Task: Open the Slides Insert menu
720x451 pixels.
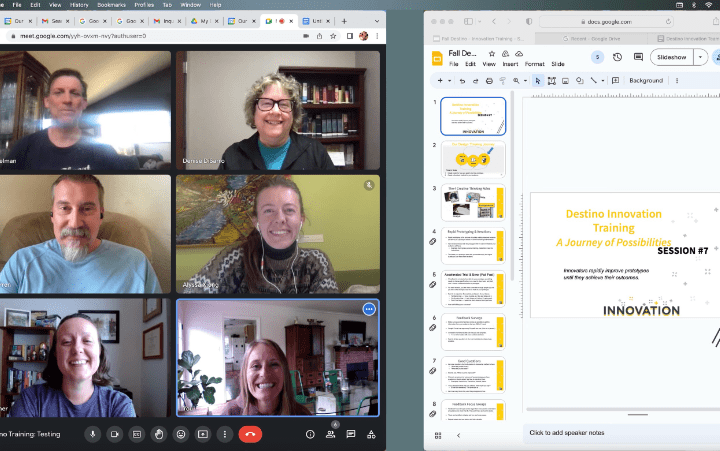Action: coord(510,64)
